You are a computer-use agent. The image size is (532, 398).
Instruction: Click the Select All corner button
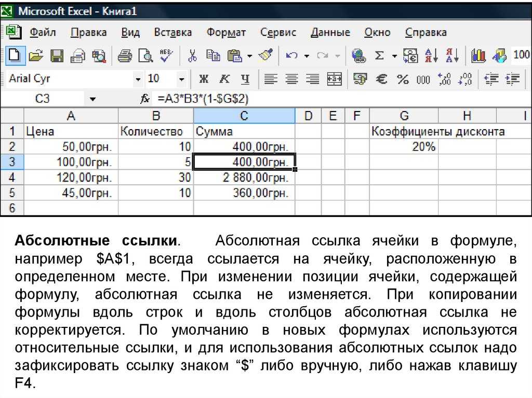pyautogui.click(x=12, y=116)
